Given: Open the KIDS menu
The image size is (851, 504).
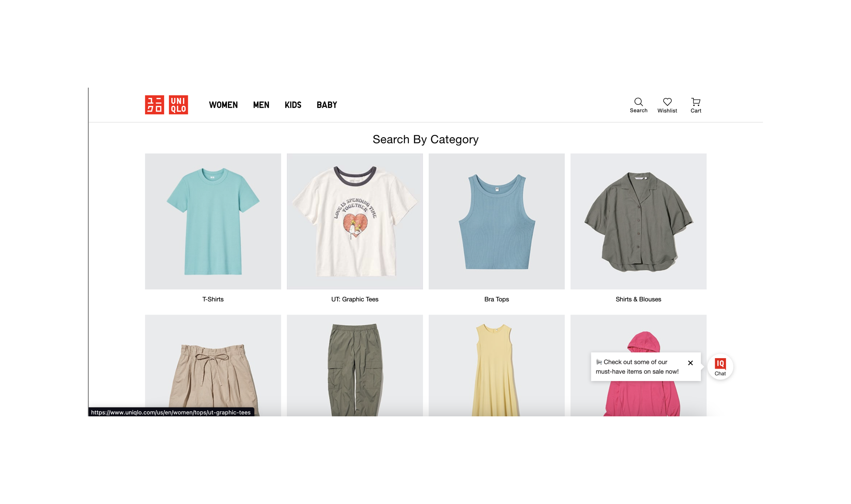Looking at the screenshot, I should click(x=293, y=105).
